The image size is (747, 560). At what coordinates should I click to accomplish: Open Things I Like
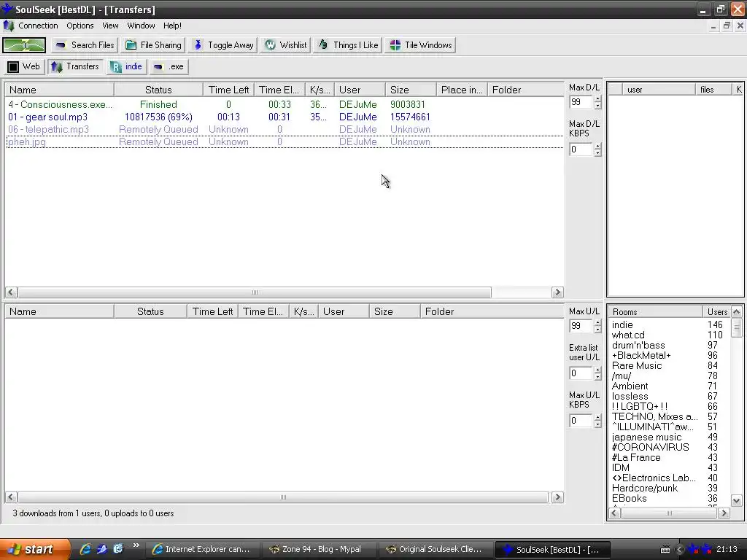[x=348, y=45]
